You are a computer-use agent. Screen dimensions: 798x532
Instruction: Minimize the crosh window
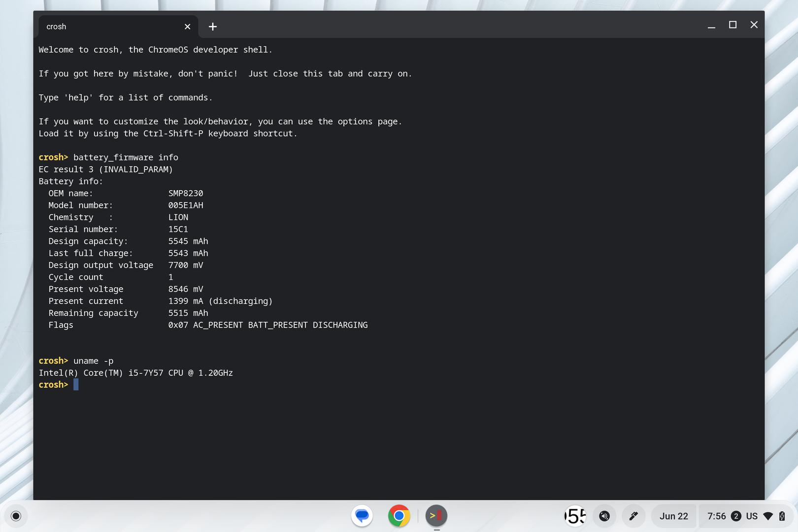(x=711, y=26)
